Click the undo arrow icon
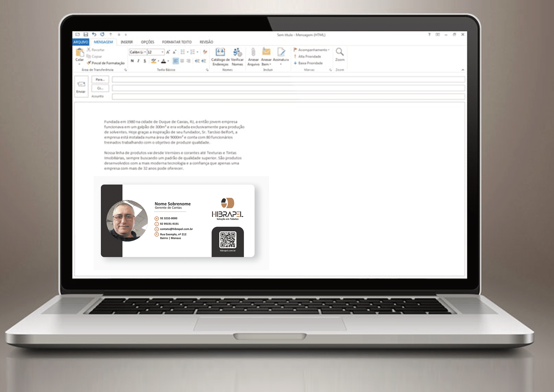The width and height of the screenshot is (554, 392). (x=94, y=34)
